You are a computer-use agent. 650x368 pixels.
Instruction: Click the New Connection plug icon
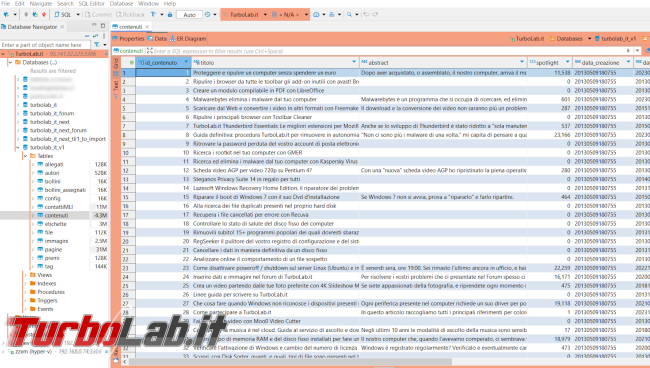click(x=6, y=15)
